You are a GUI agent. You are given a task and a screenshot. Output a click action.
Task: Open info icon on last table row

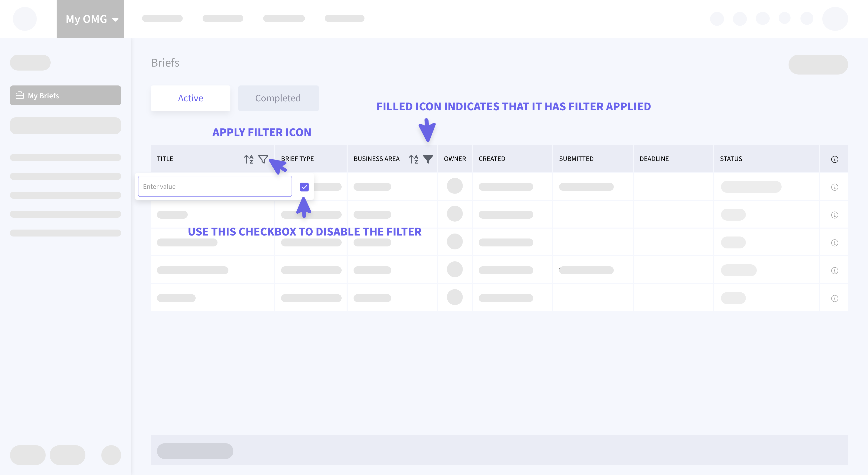pos(834,298)
